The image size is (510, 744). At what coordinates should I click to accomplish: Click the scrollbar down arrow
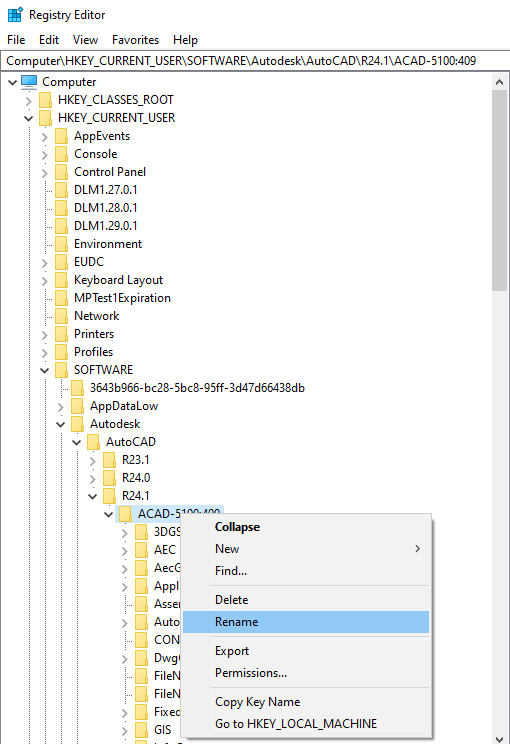(x=499, y=738)
